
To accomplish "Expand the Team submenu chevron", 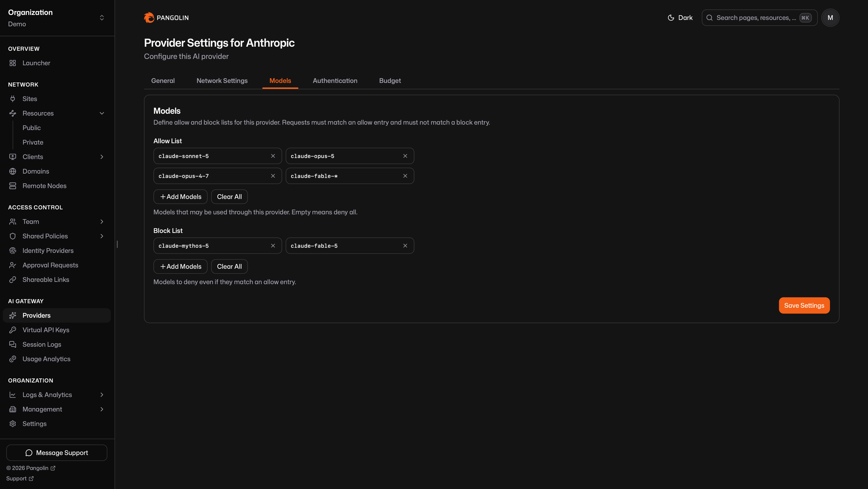I will pyautogui.click(x=102, y=222).
